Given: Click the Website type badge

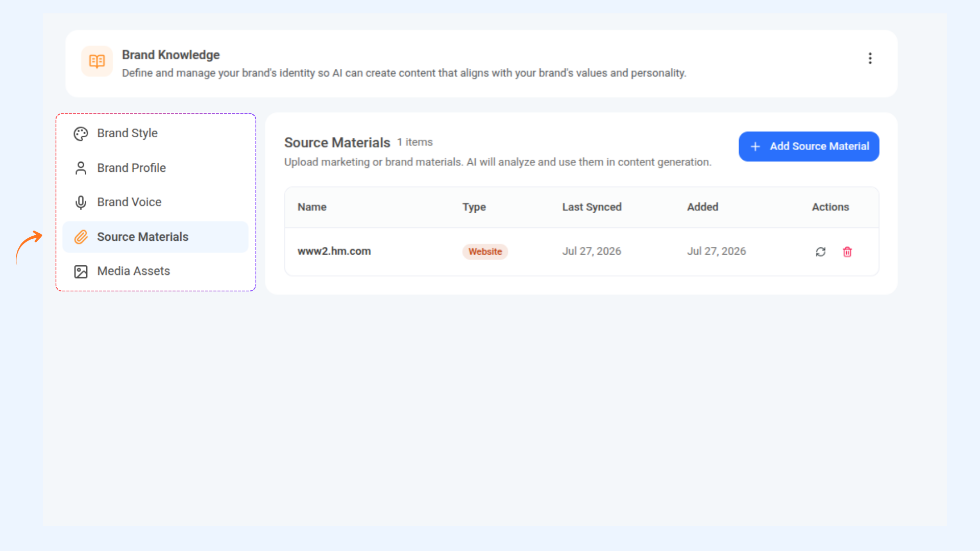Looking at the screenshot, I should (485, 252).
